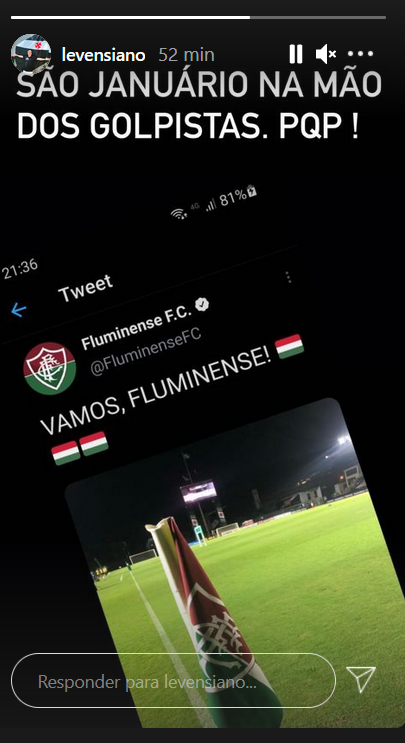This screenshot has width=405, height=743.
Task: Click the Responder para levensiano reply field
Action: [x=173, y=682]
